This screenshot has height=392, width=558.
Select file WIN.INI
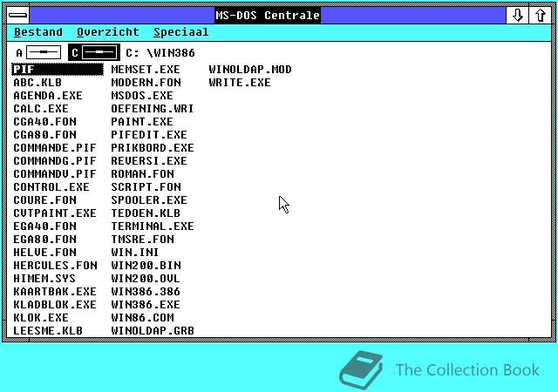pyautogui.click(x=134, y=253)
